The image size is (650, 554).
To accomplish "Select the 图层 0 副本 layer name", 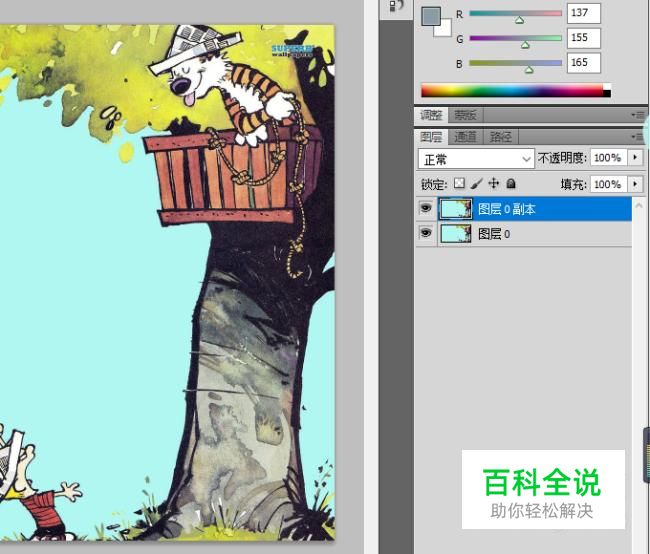I will click(507, 209).
